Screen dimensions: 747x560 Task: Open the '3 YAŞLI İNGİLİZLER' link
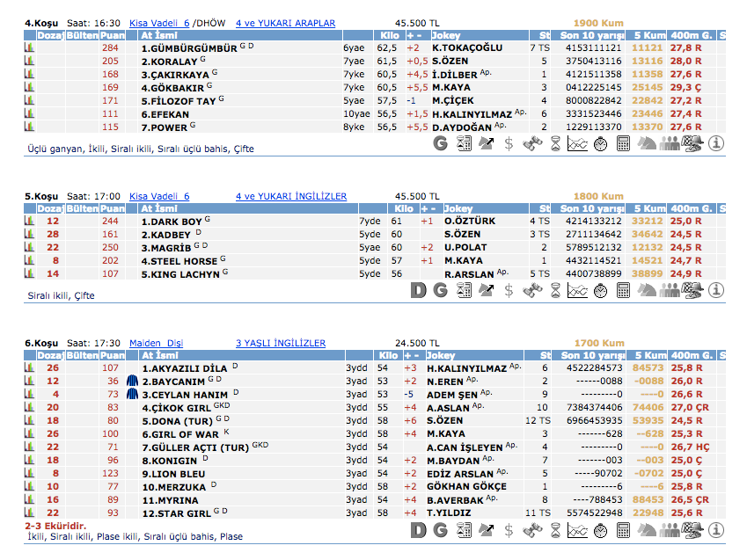click(x=280, y=343)
